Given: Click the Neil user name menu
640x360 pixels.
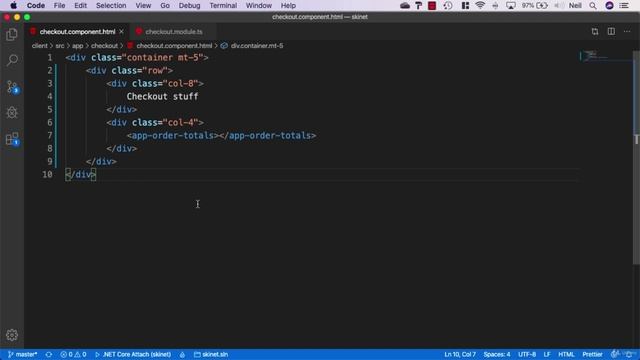Looking at the screenshot, I should click(x=575, y=5).
